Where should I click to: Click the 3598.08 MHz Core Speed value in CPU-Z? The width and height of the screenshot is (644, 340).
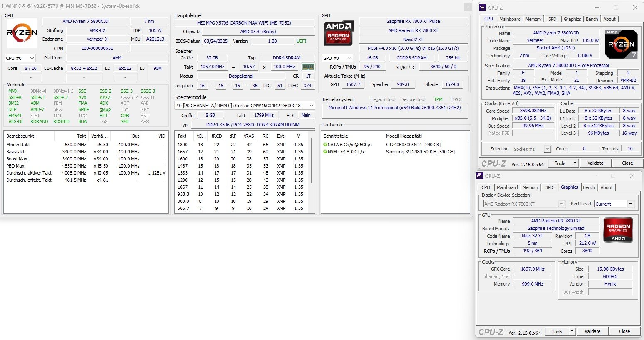[533, 111]
